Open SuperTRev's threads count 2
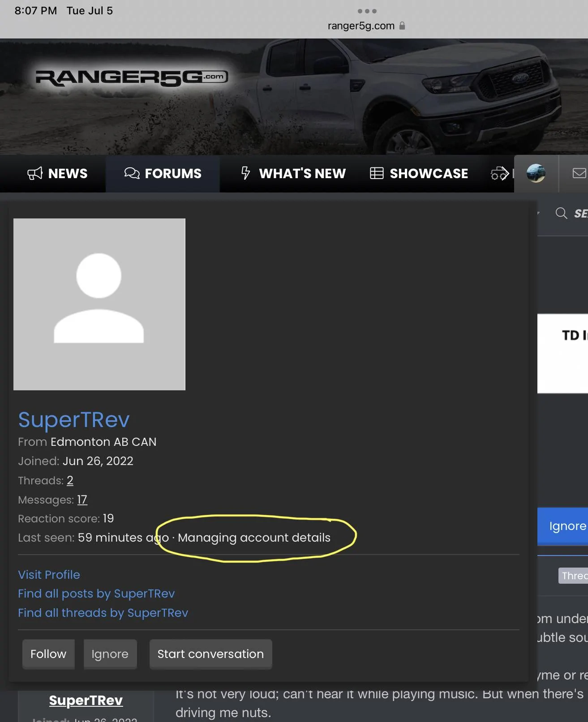The width and height of the screenshot is (588, 722). [70, 481]
